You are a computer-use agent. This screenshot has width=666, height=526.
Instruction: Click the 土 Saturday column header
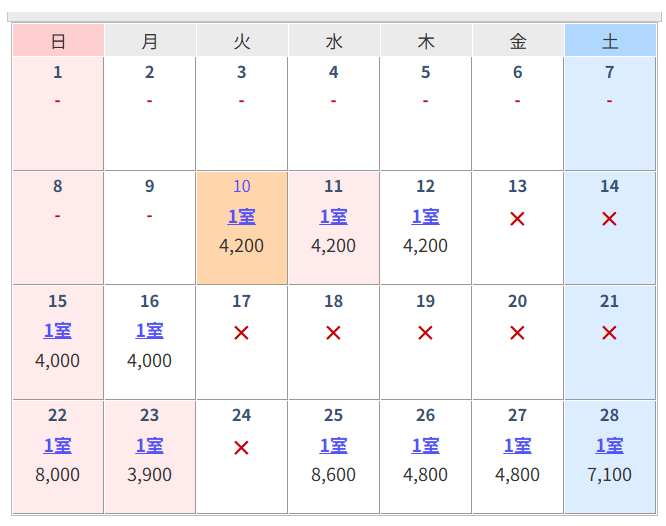coord(609,41)
